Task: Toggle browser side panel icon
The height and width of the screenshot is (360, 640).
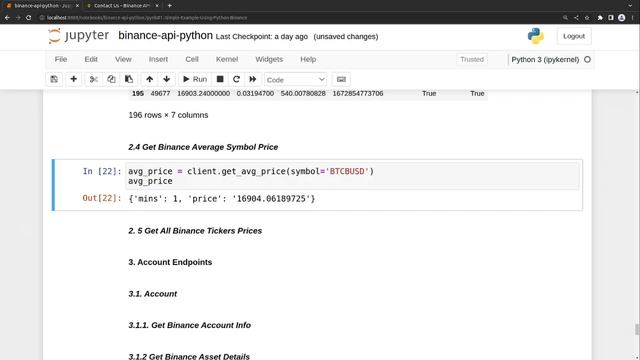Action: point(611,18)
